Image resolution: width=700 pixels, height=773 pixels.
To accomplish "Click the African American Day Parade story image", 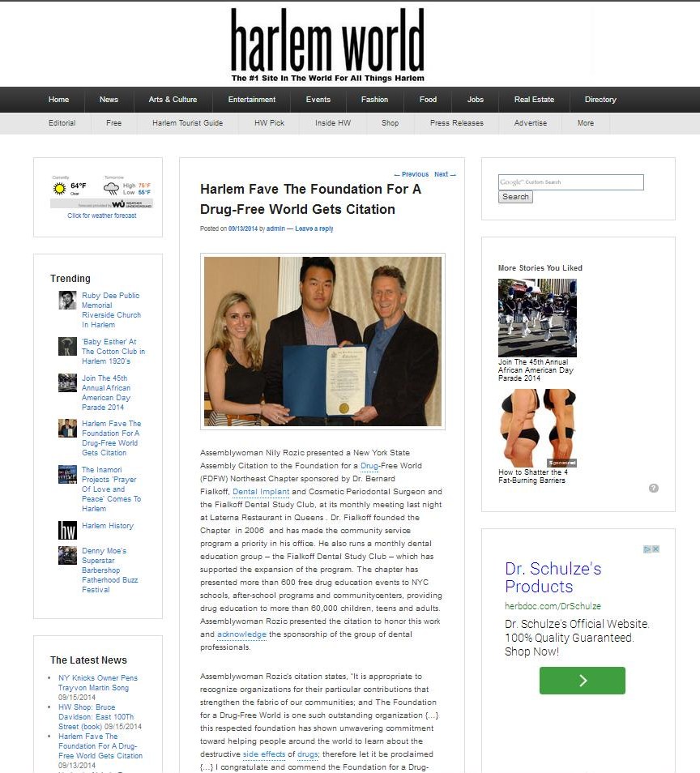I will coord(537,318).
